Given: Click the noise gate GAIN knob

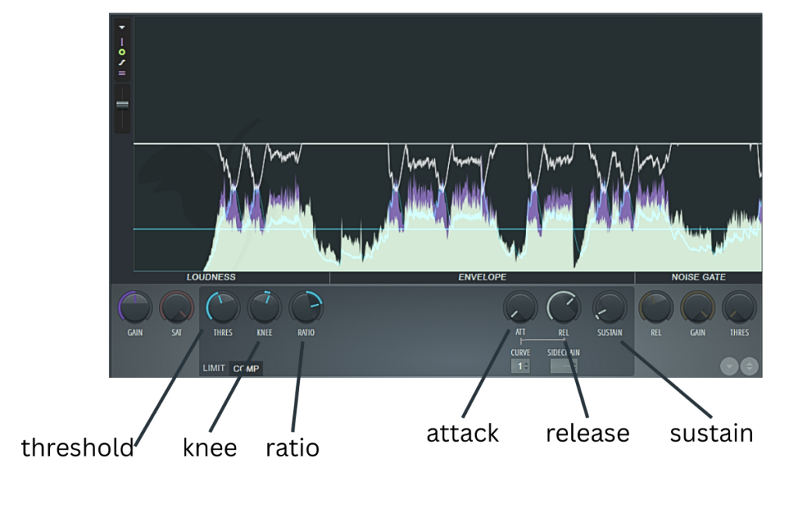Looking at the screenshot, I should 697,308.
